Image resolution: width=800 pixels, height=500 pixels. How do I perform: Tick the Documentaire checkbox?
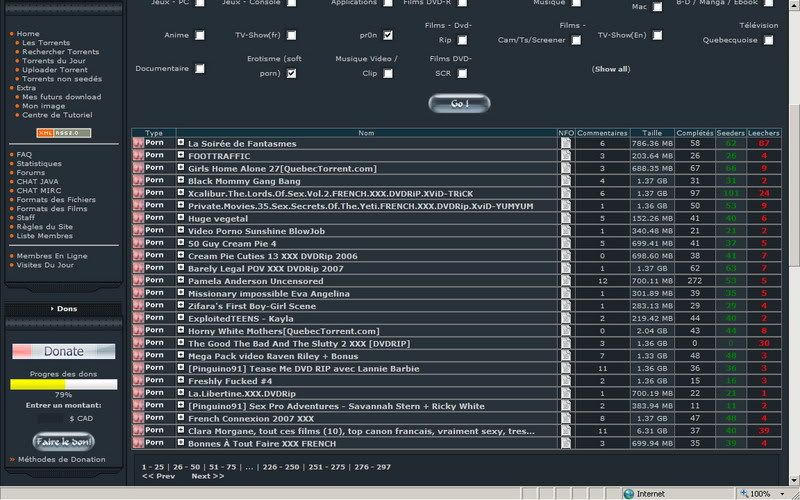[x=200, y=68]
